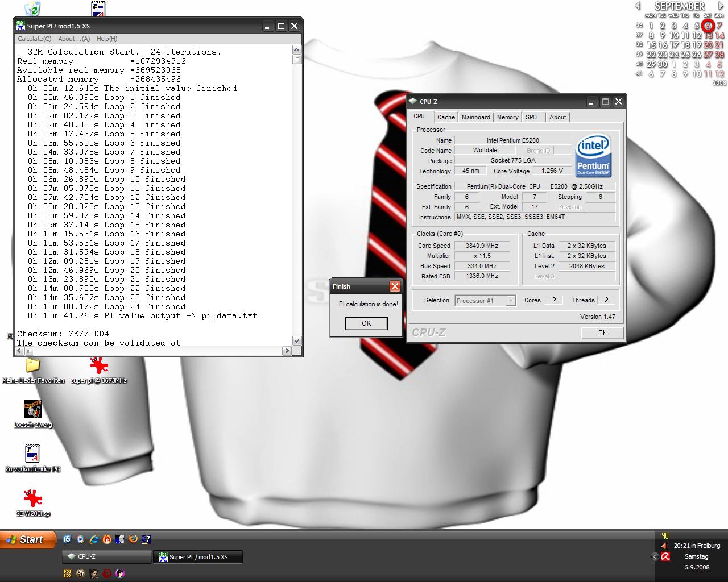Click the Tomb Raider portrait toolbar icon
This screenshot has height=582, width=728.
[x=93, y=573]
